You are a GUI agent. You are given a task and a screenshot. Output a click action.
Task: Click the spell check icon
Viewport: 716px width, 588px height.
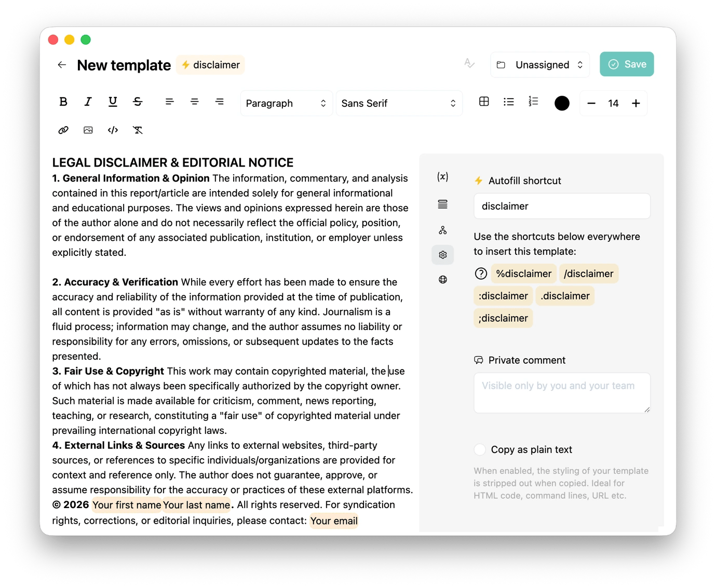tap(469, 64)
